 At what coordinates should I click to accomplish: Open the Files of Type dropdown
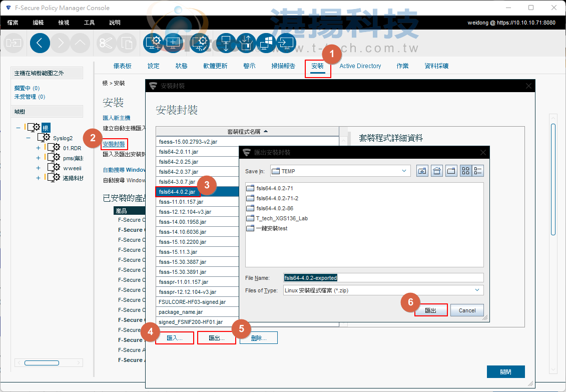[477, 290]
